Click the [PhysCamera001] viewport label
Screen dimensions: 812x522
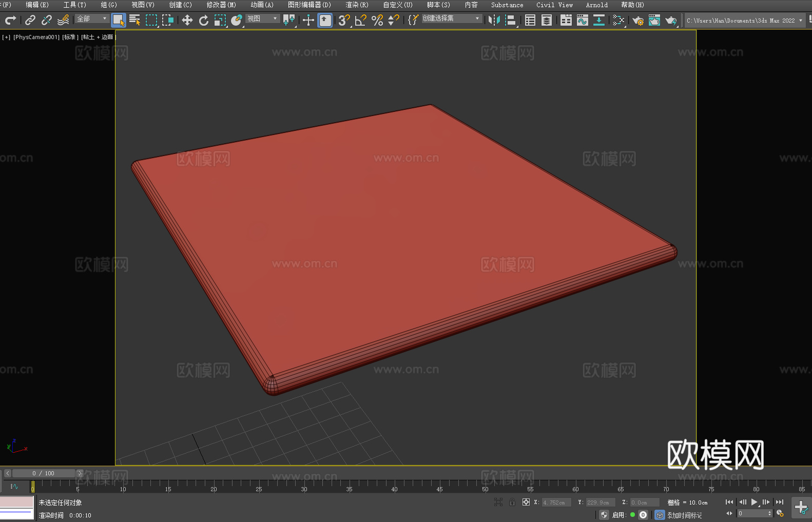[36, 37]
